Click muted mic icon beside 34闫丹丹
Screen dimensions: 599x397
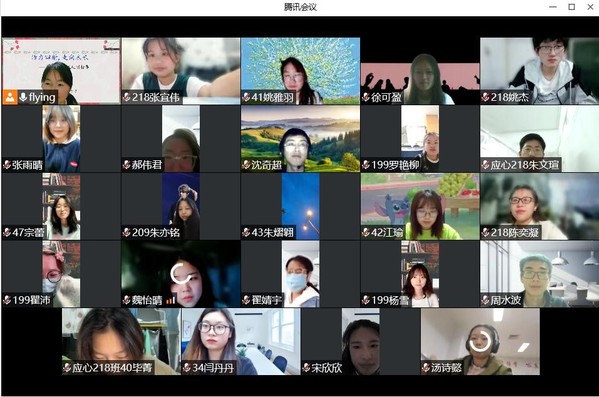pos(186,368)
